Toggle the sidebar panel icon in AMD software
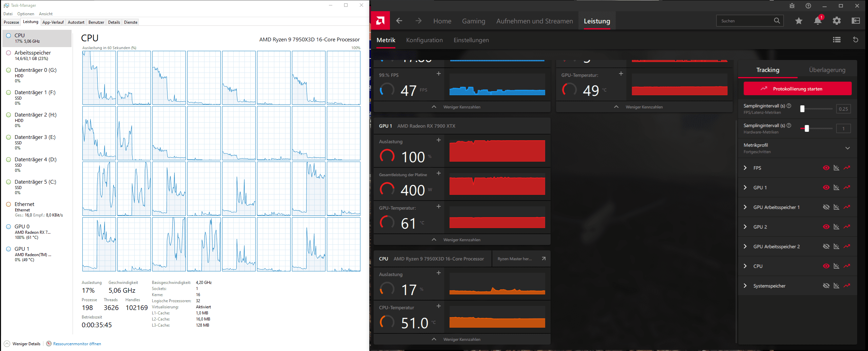Image resolution: width=868 pixels, height=351 pixels. [x=856, y=21]
